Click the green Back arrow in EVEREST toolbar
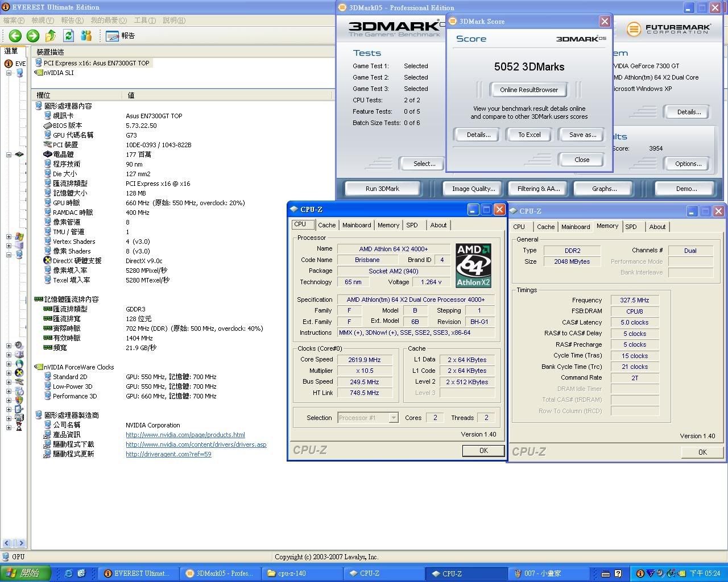This screenshot has height=582, width=728. (15, 36)
